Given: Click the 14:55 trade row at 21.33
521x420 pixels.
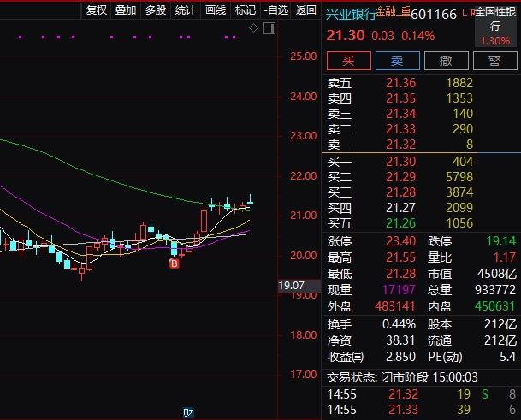Looking at the screenshot, I should point(421,410).
